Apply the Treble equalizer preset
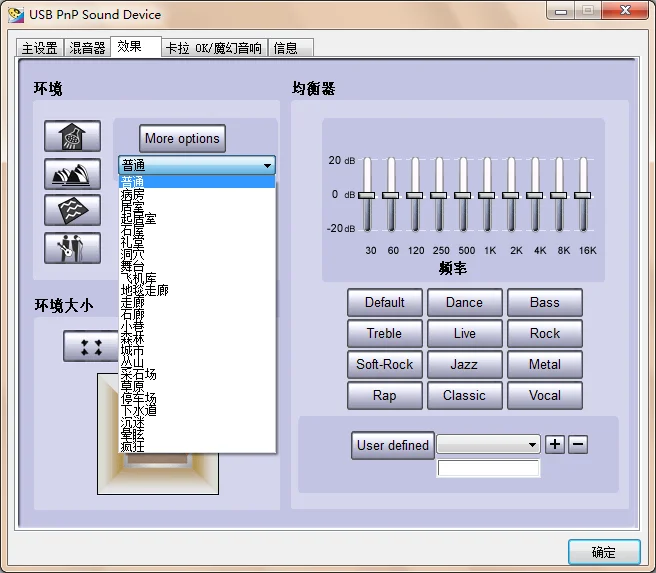This screenshot has height=573, width=656. (x=385, y=333)
